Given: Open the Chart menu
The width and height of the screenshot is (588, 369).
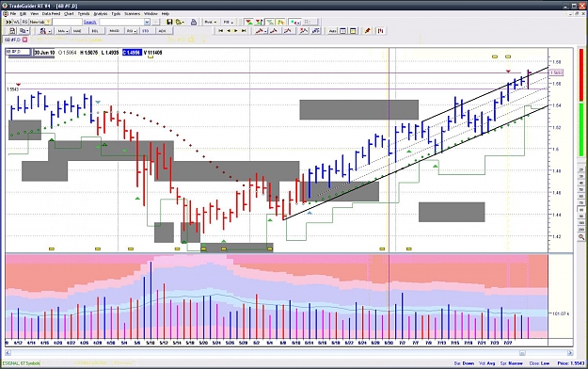Looking at the screenshot, I should click(x=69, y=13).
